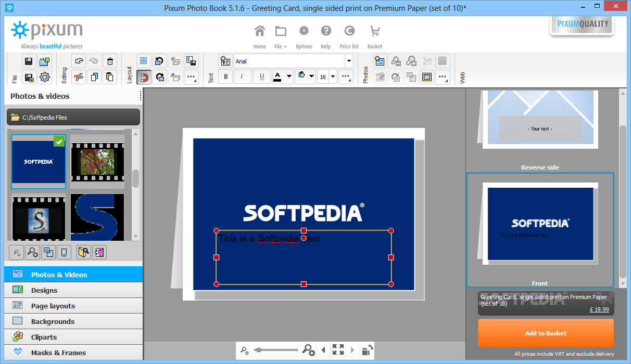Screen dimensions: 631x364
Task: Click the auto-fill pages icon
Action: (x=99, y=253)
